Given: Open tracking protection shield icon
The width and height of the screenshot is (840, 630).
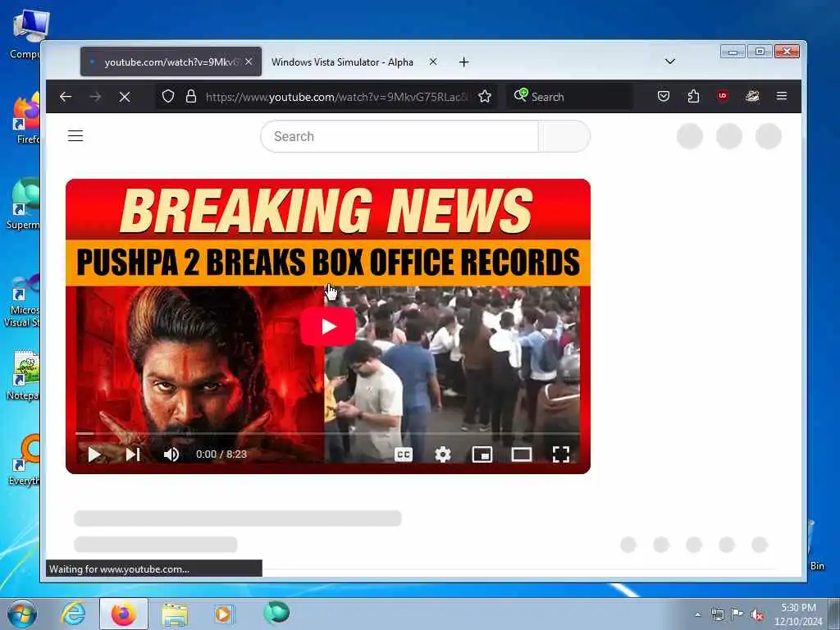Looking at the screenshot, I should 168,97.
